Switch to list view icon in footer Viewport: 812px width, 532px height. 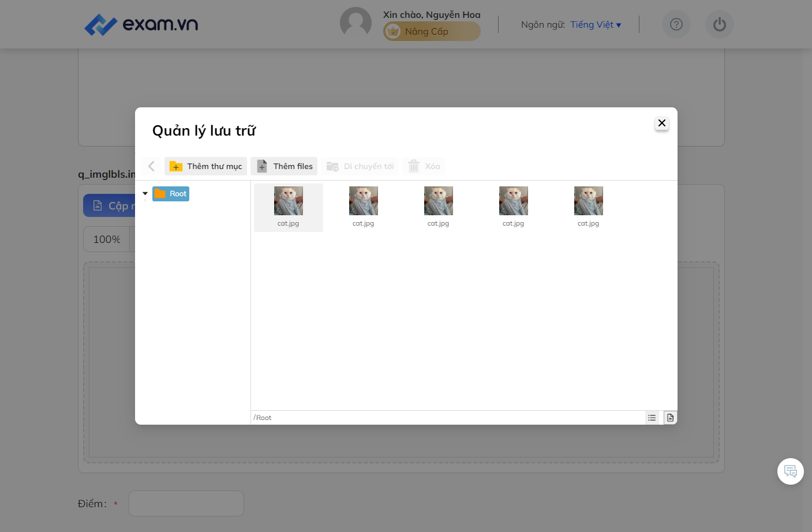(652, 418)
